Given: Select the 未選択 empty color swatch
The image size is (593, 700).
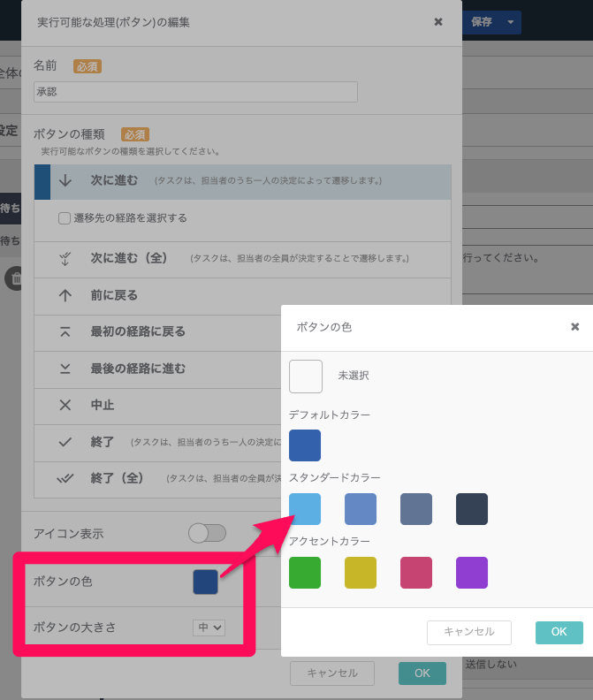Looking at the screenshot, I should [306, 377].
